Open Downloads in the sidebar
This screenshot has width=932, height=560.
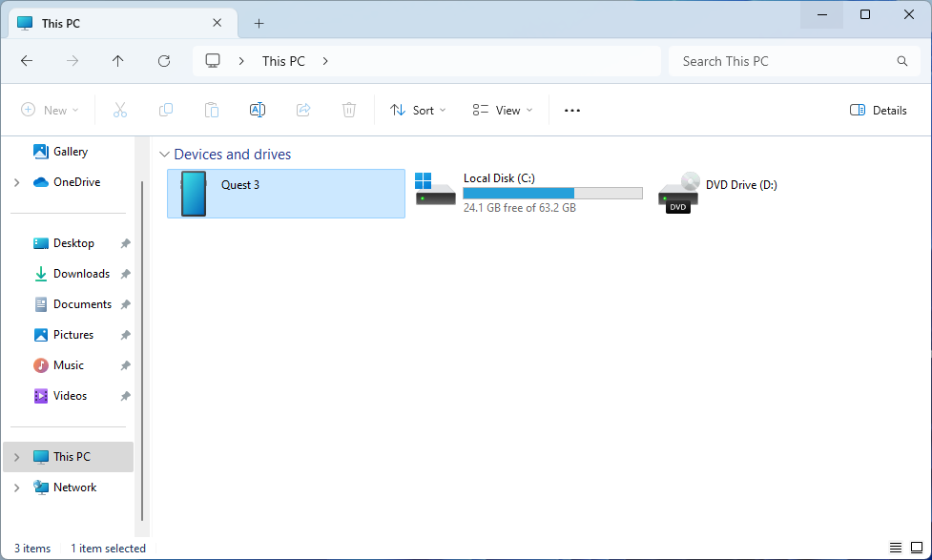(81, 274)
